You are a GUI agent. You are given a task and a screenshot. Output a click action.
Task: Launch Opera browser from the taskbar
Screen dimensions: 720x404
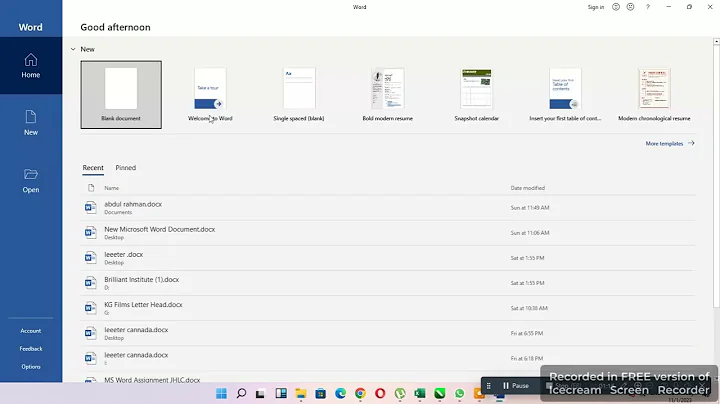click(x=380, y=393)
